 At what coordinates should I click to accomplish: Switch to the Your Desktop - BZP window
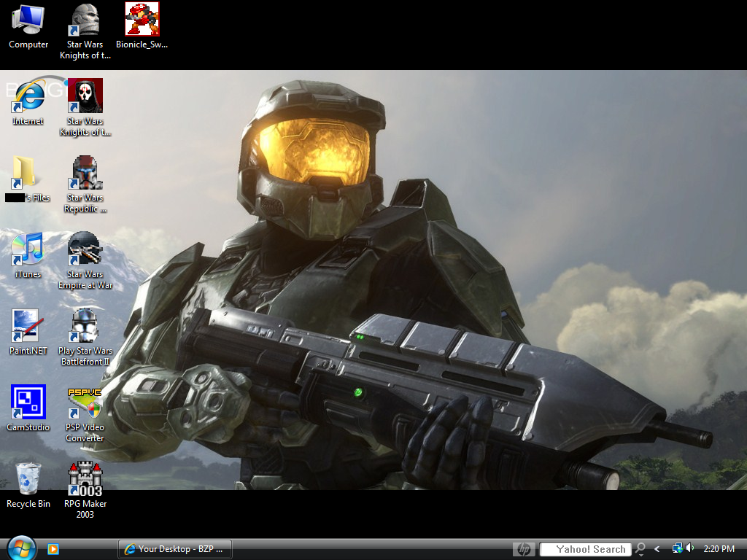coord(175,549)
